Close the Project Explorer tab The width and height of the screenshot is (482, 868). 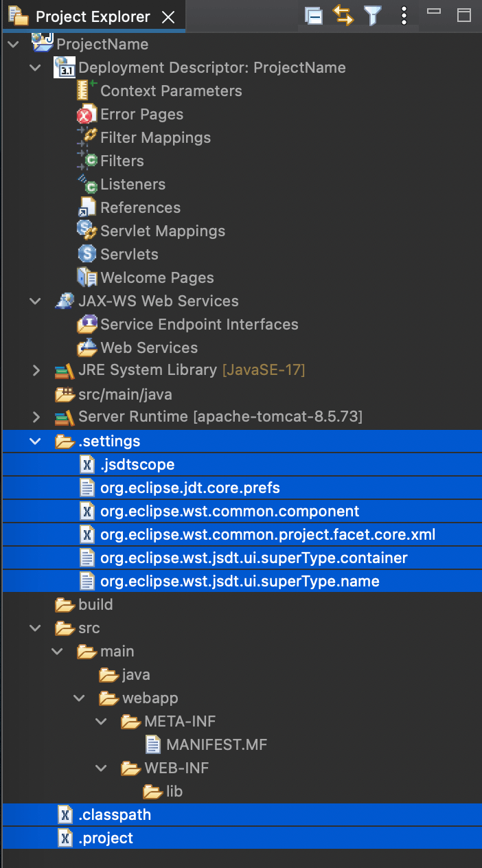pos(168,17)
